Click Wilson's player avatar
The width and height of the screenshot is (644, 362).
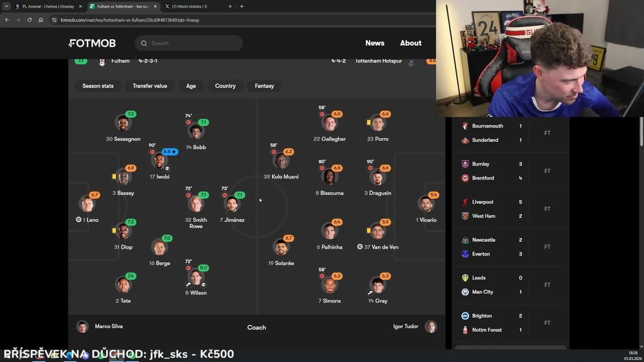[x=196, y=277]
